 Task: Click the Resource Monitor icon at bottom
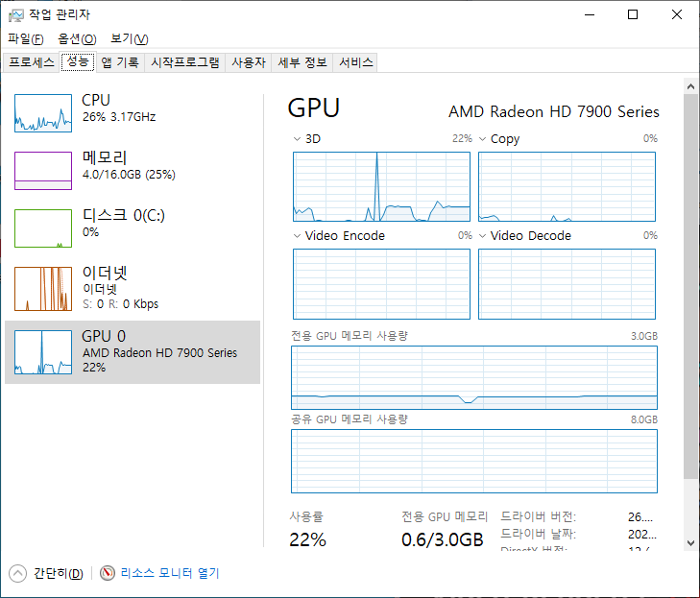click(108, 573)
